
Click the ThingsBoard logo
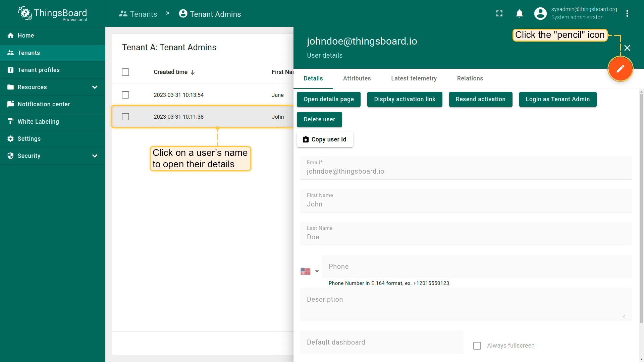[x=52, y=14]
